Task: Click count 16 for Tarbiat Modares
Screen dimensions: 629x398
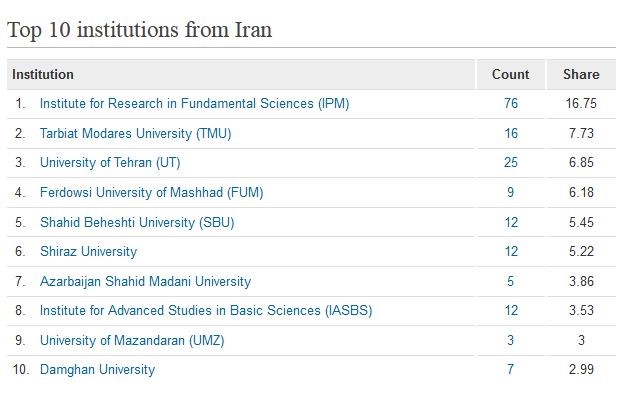Action: tap(511, 133)
